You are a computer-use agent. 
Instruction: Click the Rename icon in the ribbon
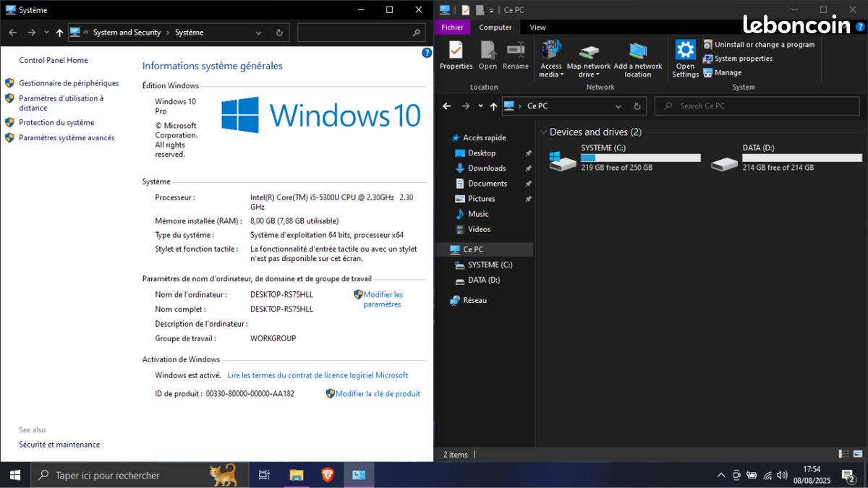[x=516, y=49]
